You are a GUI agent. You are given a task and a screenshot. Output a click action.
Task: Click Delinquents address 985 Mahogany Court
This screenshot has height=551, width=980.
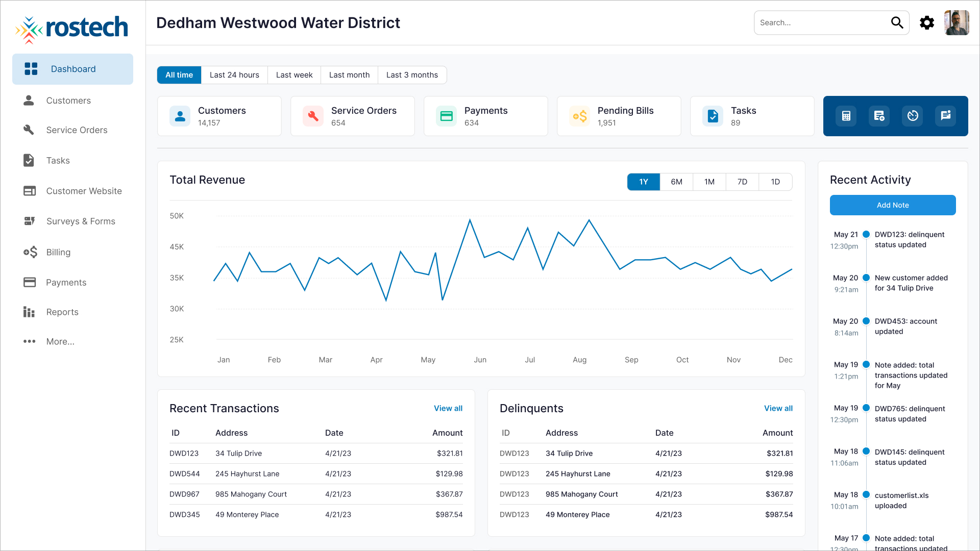582,494
